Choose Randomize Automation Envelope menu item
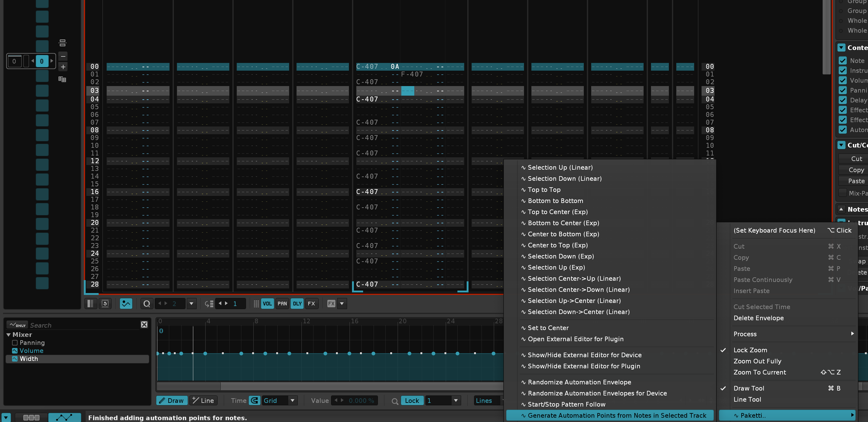The image size is (868, 422). (x=579, y=382)
